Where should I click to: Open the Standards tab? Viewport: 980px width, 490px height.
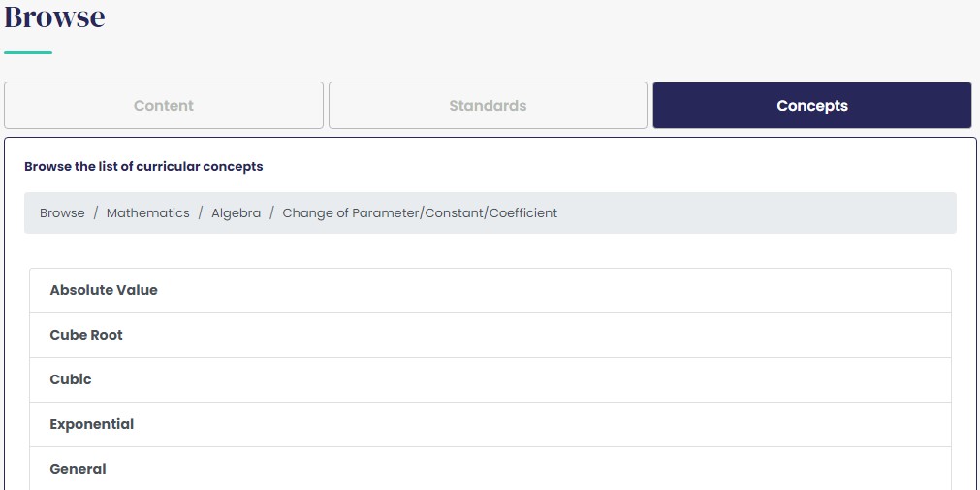click(x=488, y=106)
